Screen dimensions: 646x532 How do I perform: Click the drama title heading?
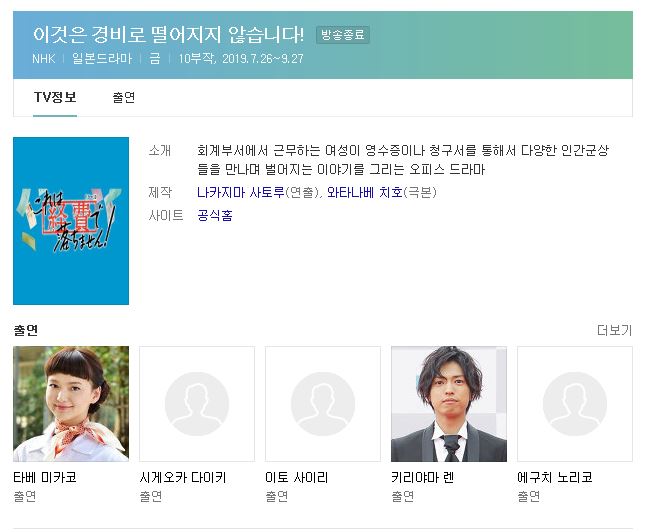click(169, 34)
